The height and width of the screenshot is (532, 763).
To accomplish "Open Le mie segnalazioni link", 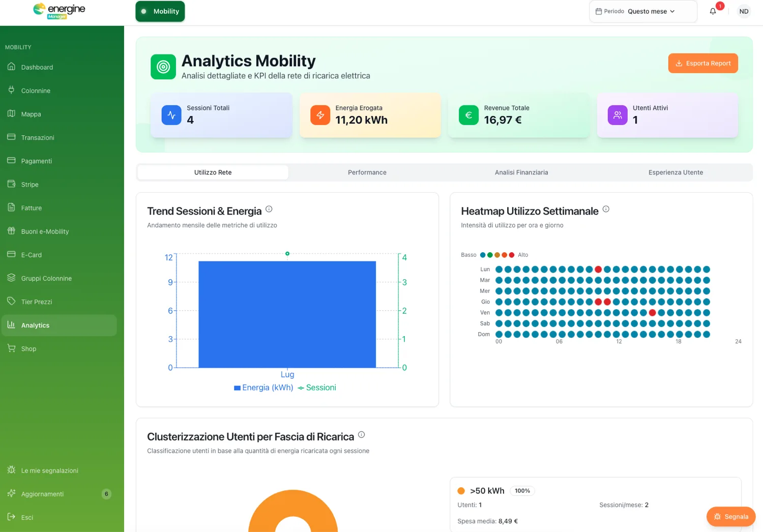I will pyautogui.click(x=60, y=470).
